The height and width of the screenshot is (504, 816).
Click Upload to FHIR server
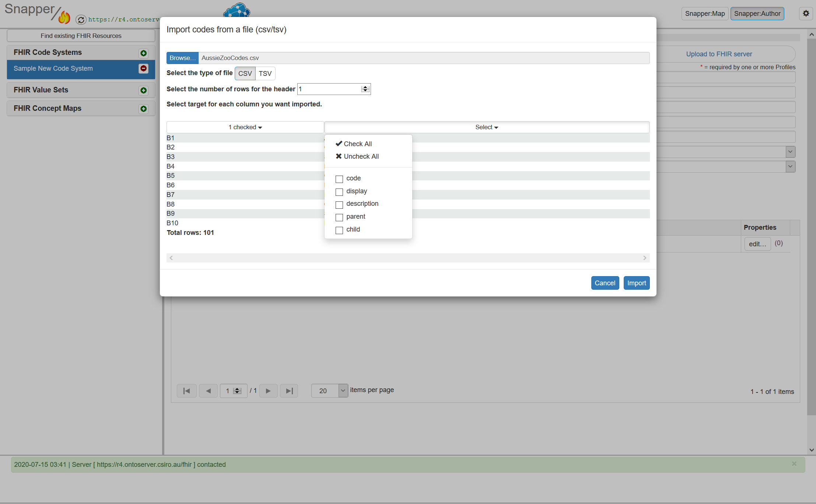coord(719,54)
